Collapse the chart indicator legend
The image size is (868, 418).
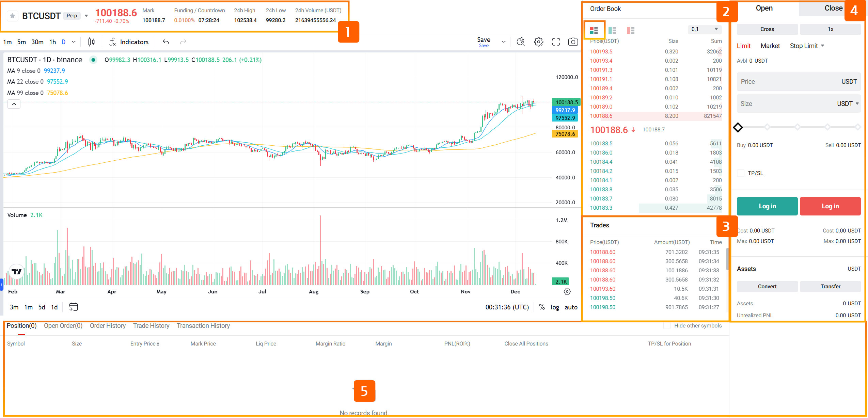coord(14,104)
